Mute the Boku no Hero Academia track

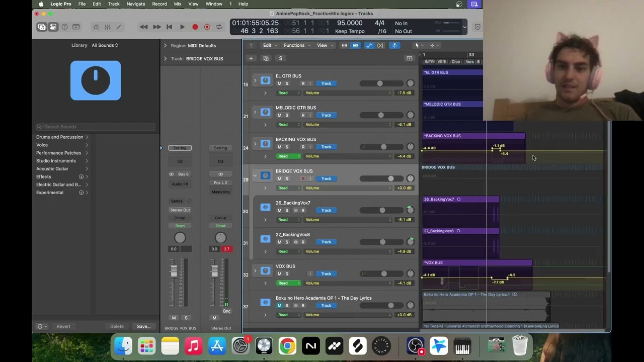[x=279, y=306]
